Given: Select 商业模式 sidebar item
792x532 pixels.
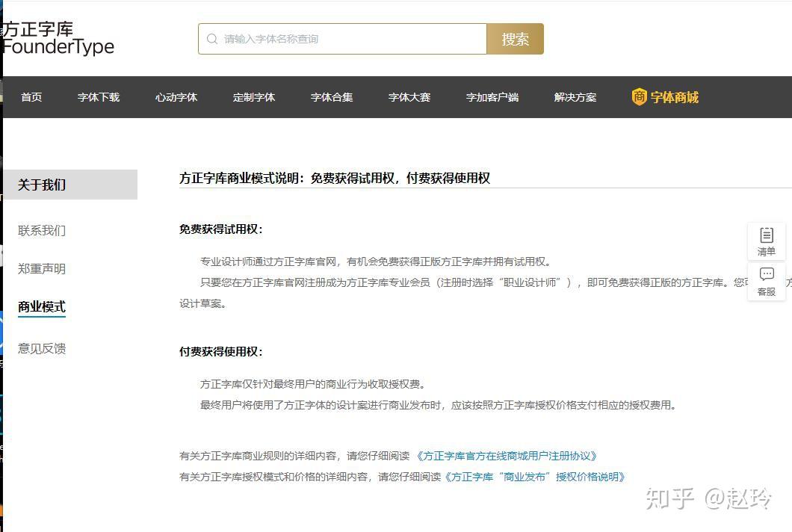Looking at the screenshot, I should click(x=42, y=306).
